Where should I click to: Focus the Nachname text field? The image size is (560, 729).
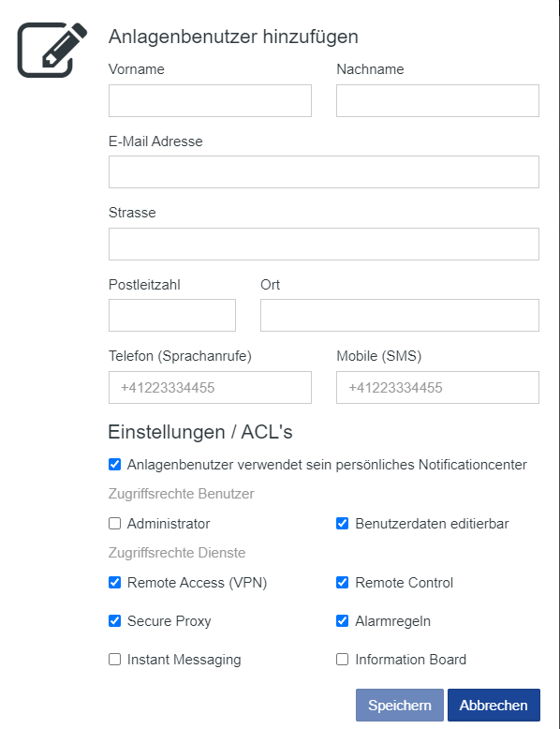point(437,100)
